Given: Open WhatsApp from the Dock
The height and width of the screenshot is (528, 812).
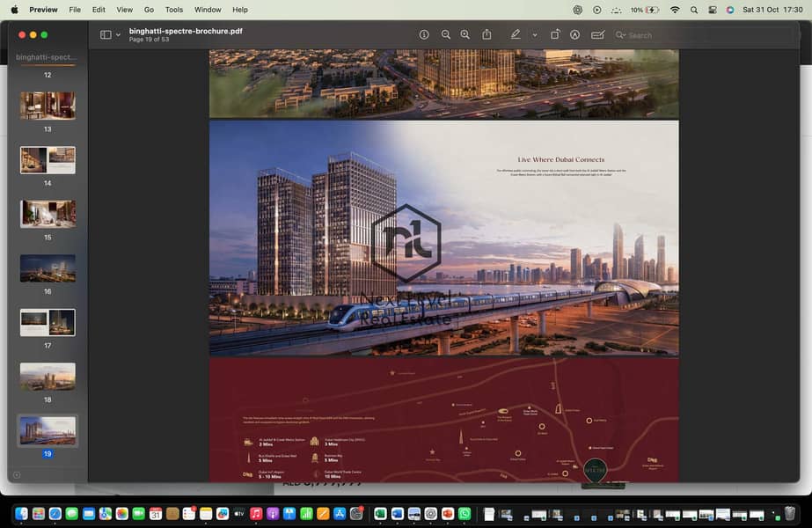Looking at the screenshot, I should (465, 514).
